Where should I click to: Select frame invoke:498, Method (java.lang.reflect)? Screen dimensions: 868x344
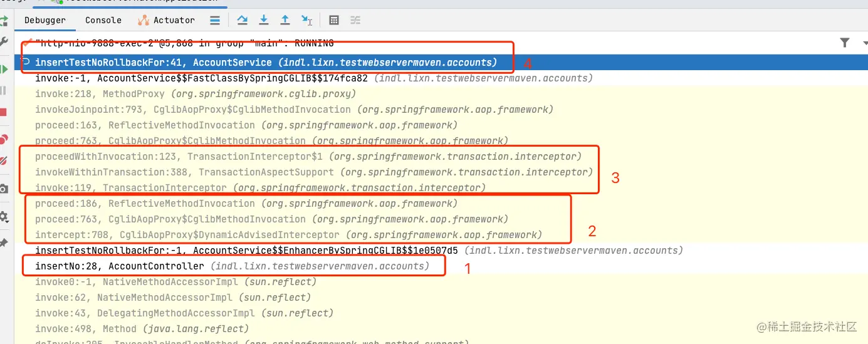(441, 329)
